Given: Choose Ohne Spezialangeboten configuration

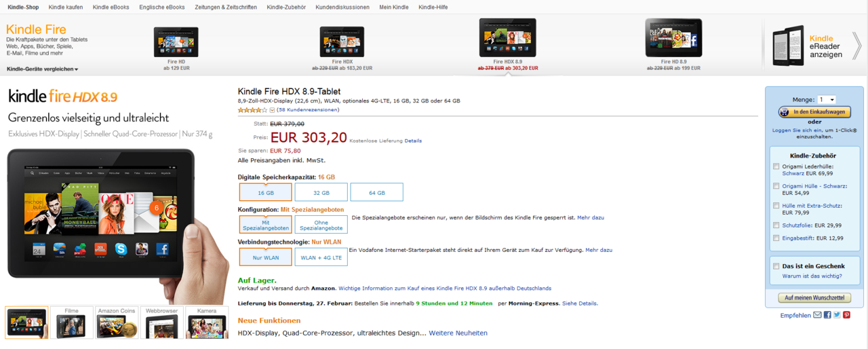Looking at the screenshot, I should point(321,225).
